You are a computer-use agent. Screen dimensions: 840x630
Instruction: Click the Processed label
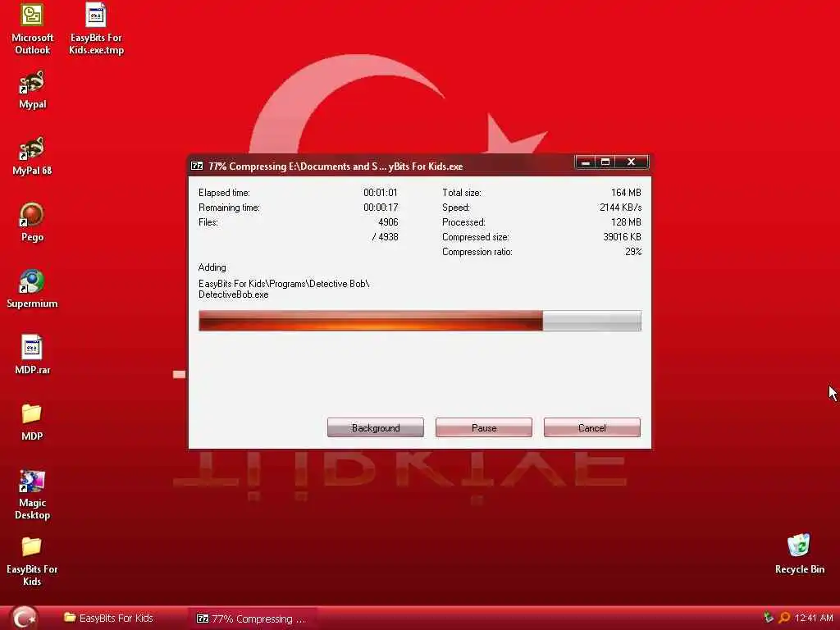(463, 222)
